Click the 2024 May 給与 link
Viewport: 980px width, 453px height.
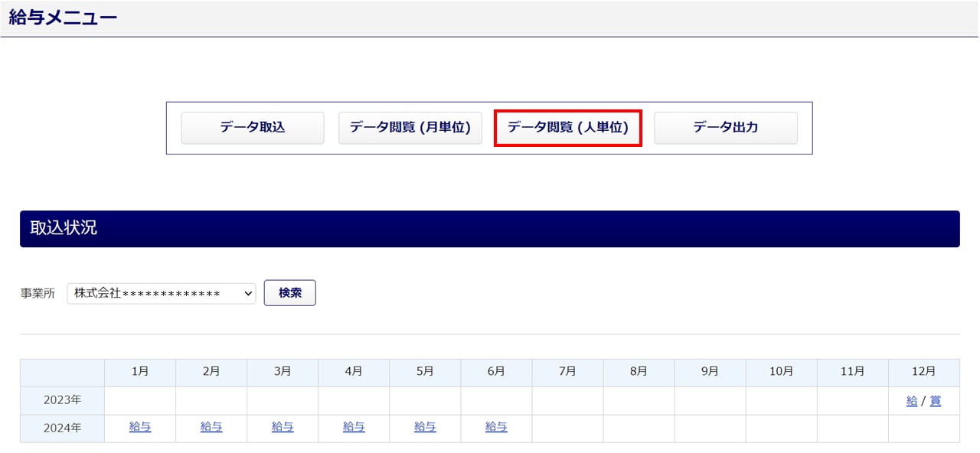click(425, 428)
